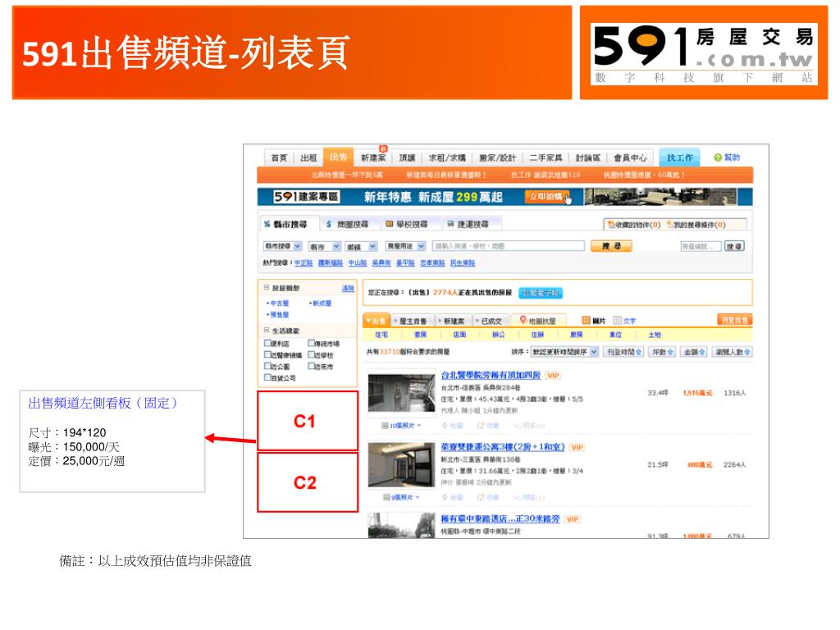Open the 首頁 navigation tab
This screenshot has height=630, width=840.
[279, 157]
